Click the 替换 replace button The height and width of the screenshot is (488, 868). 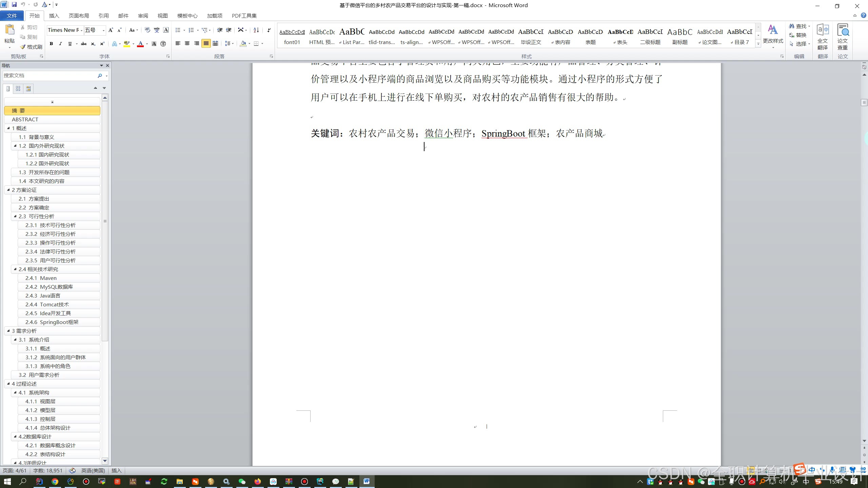[x=797, y=35]
